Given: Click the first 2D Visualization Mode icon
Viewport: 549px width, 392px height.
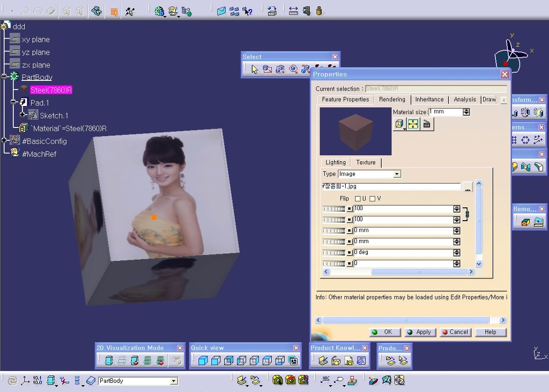Looking at the screenshot, I should [x=109, y=361].
